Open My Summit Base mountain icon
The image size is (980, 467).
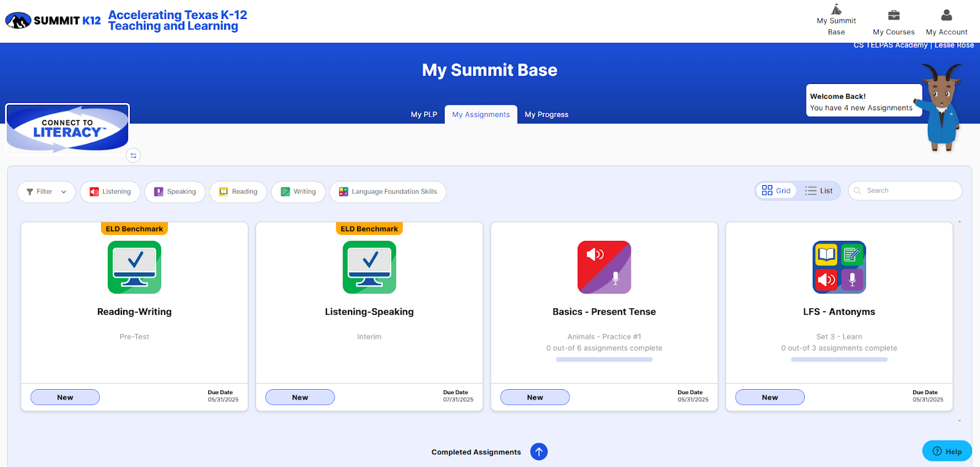pos(836,10)
